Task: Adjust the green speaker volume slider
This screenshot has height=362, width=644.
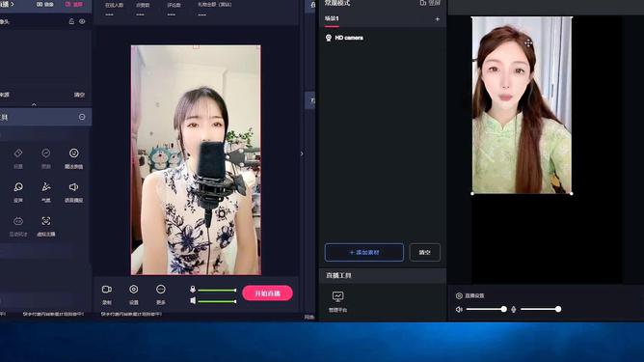Action: pyautogui.click(x=217, y=301)
